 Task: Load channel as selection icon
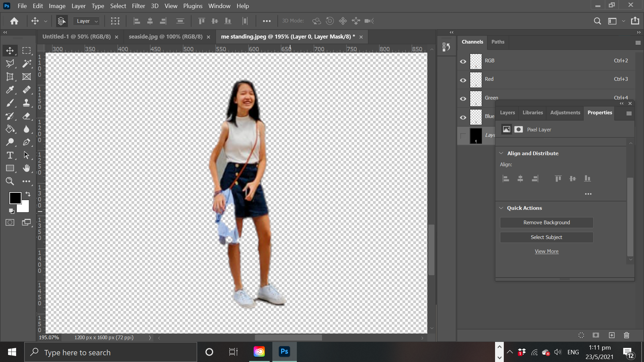point(581,335)
